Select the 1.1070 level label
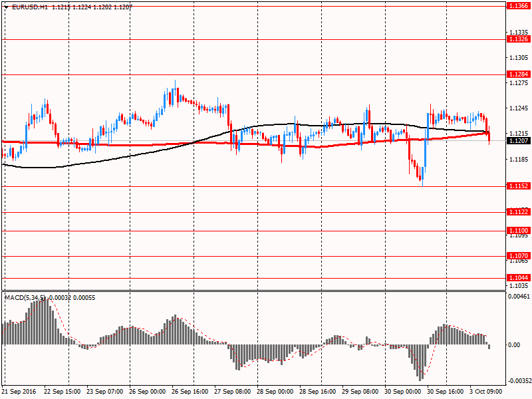The height and width of the screenshot is (399, 532). [x=519, y=256]
